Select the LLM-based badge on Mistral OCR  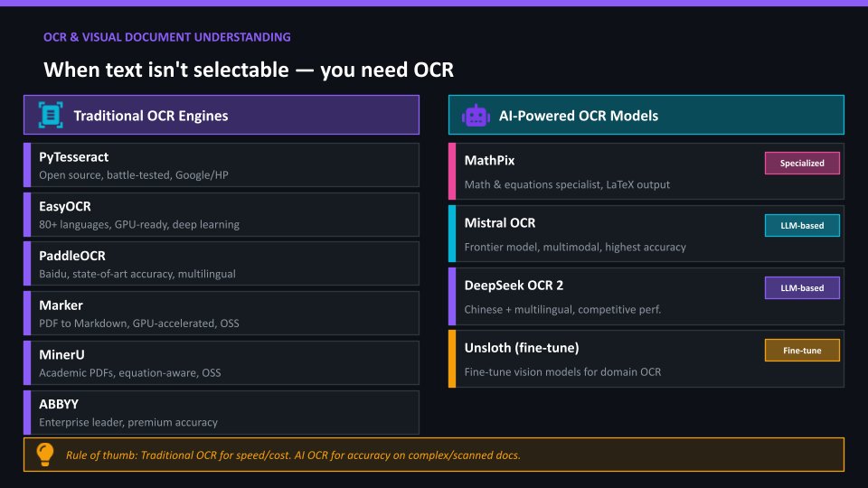[802, 226]
